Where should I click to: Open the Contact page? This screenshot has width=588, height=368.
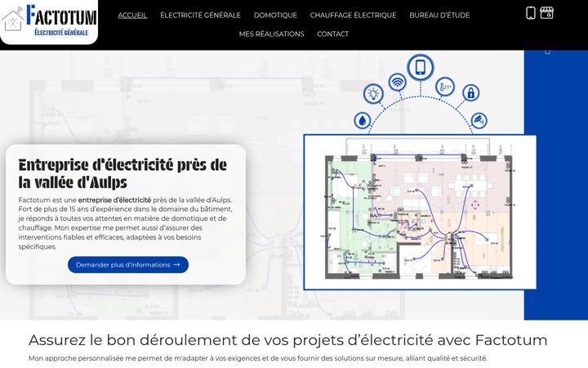pyautogui.click(x=332, y=34)
